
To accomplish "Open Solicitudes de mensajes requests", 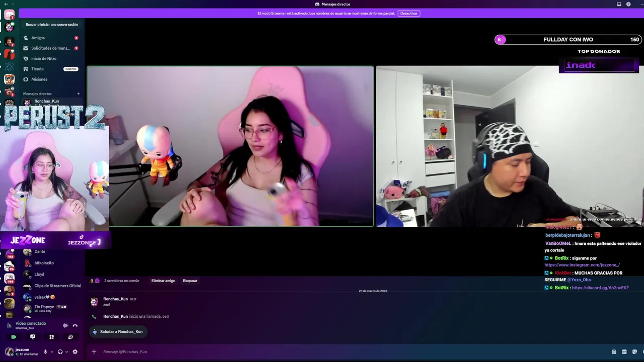I will click(50, 48).
